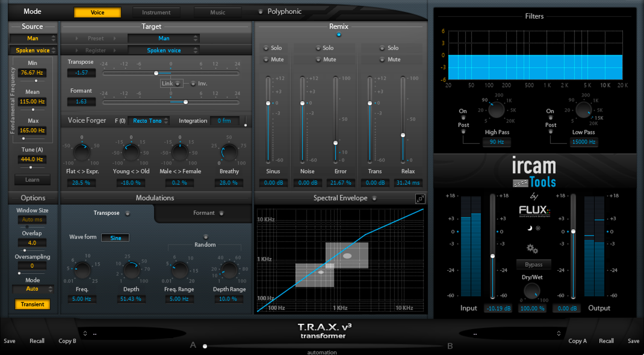The image size is (644, 355).
Task: Click the Bypass button
Action: (533, 264)
